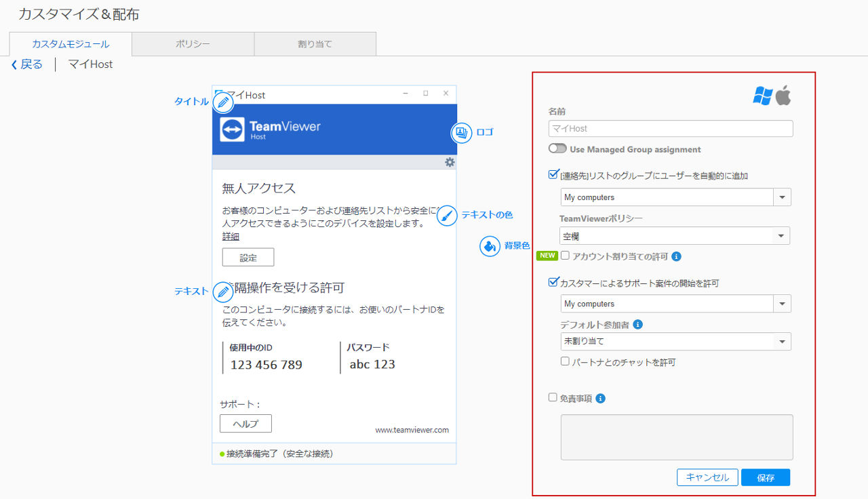
Task: Click the 詳細 link in preview
Action: [231, 237]
